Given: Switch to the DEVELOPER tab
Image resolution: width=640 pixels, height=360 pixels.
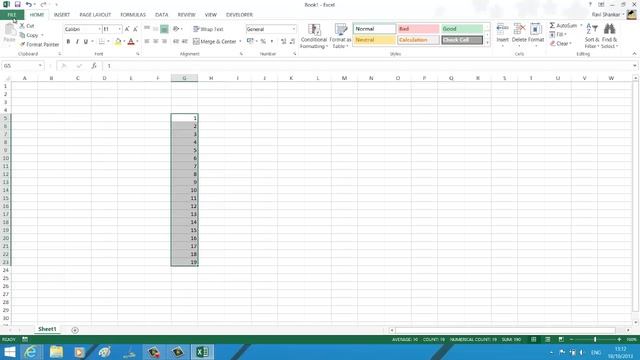Looking at the screenshot, I should [239, 15].
